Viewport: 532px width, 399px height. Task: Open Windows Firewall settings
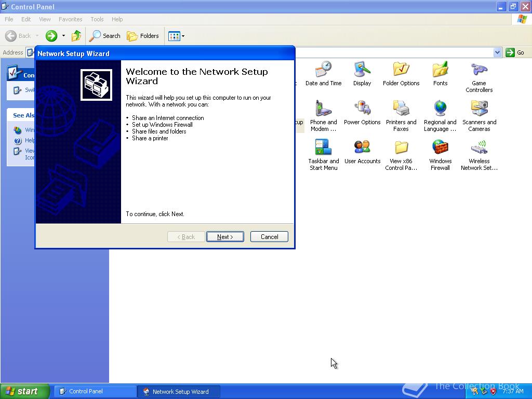click(x=440, y=150)
